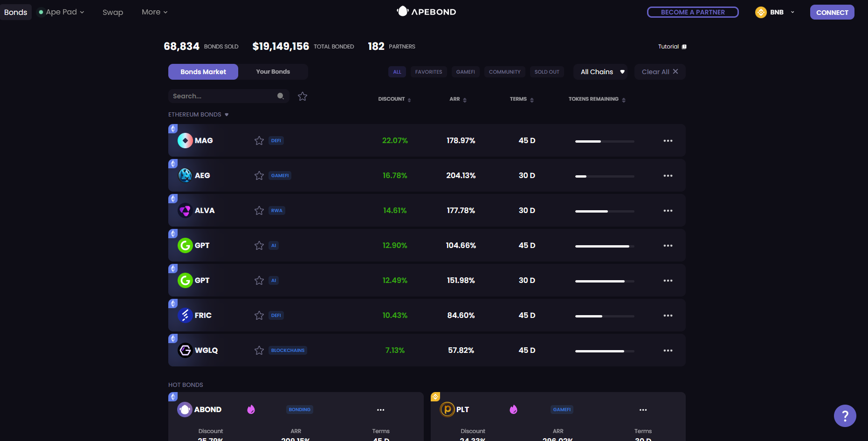Open the more options for FRIC row

point(668,316)
